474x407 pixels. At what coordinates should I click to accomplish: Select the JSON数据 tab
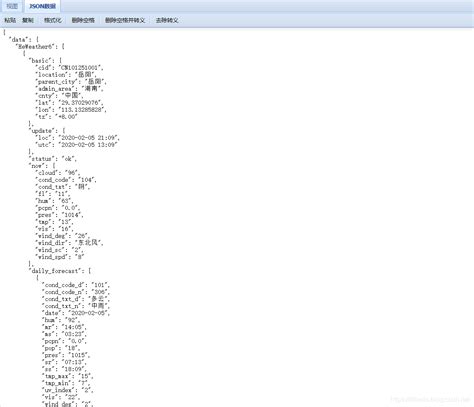pyautogui.click(x=42, y=6)
